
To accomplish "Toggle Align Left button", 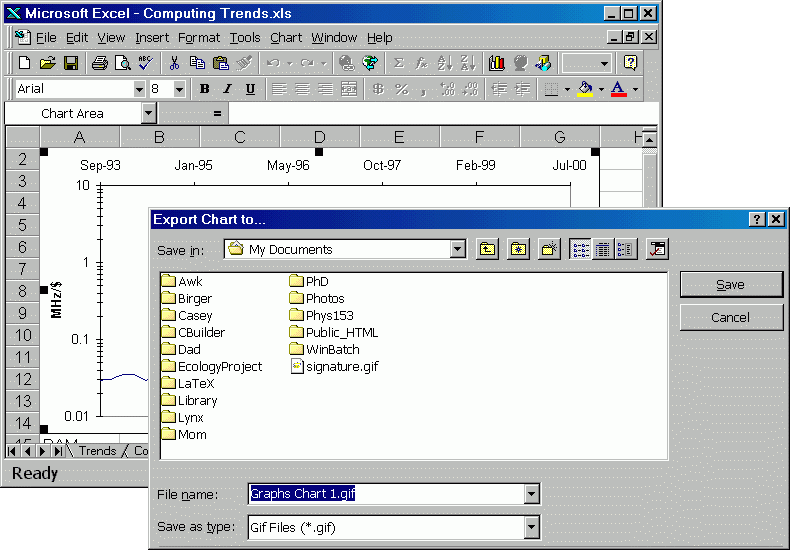I will point(279,89).
